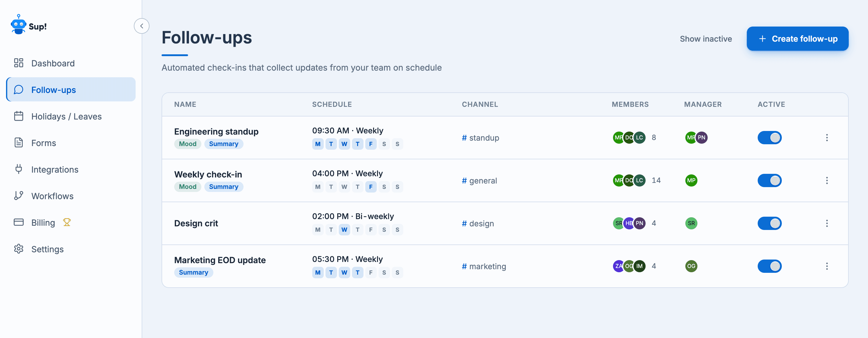868x338 pixels.
Task: Open more options for Engineering standup
Action: [826, 138]
